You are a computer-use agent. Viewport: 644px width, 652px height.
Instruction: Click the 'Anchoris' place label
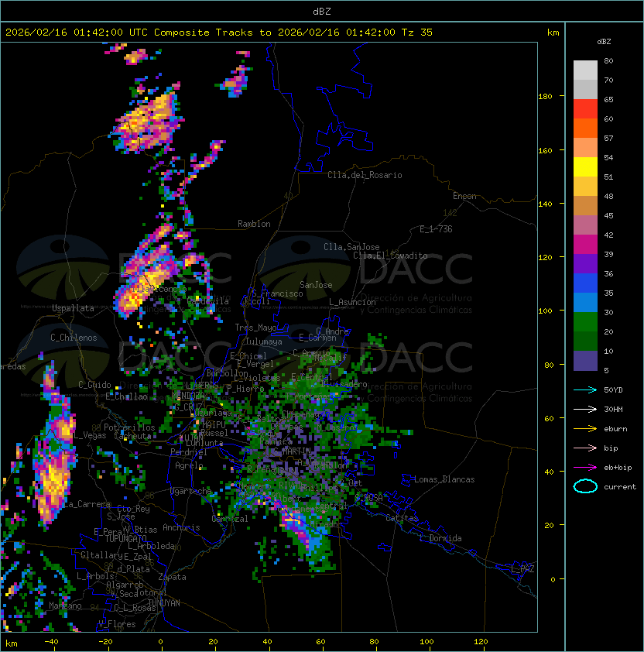pos(181,527)
